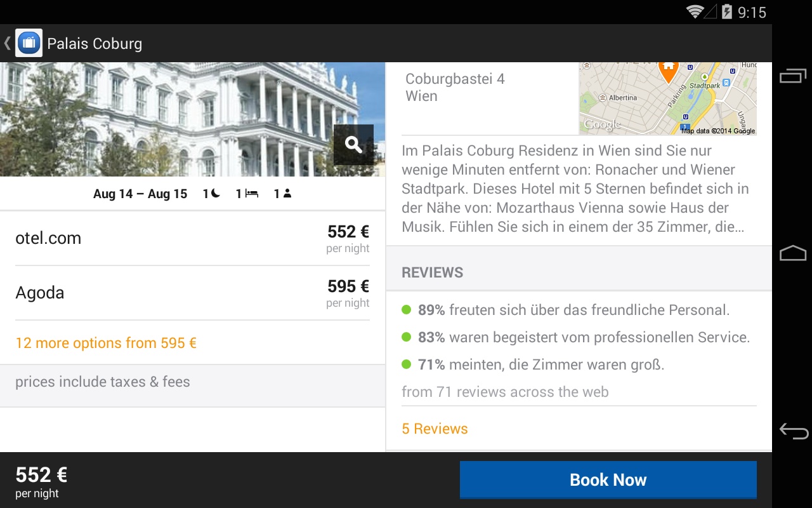Tap the Coburgbastei 4 Wien address

pos(455,88)
